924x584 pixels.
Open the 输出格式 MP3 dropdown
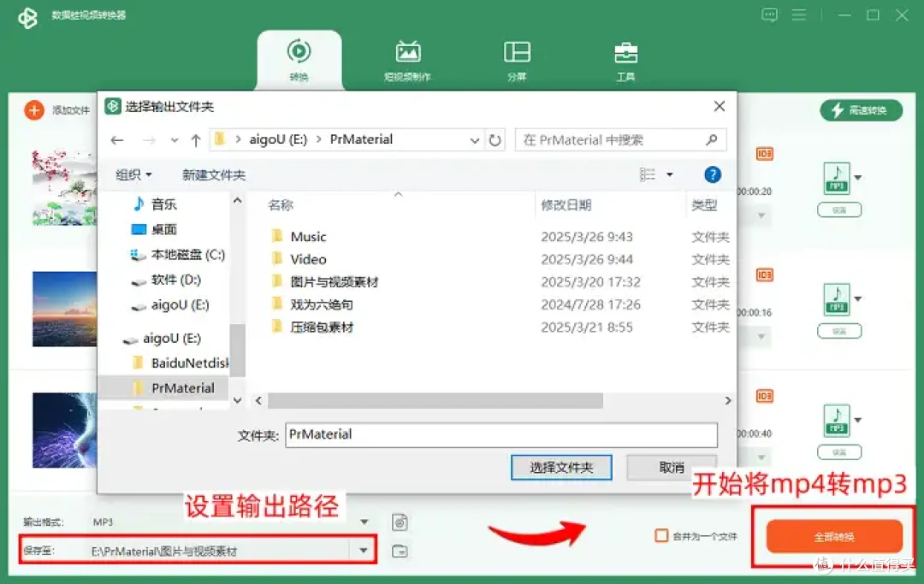[364, 522]
